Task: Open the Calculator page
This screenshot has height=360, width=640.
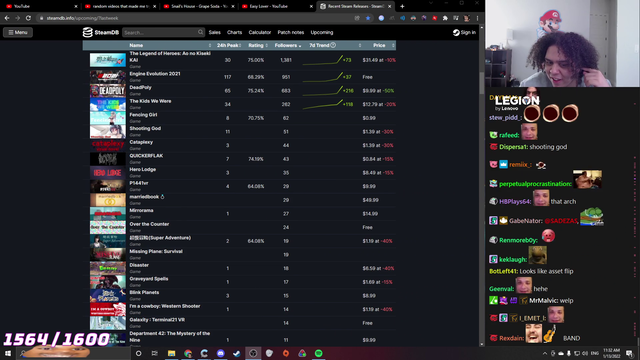Action: [x=260, y=32]
